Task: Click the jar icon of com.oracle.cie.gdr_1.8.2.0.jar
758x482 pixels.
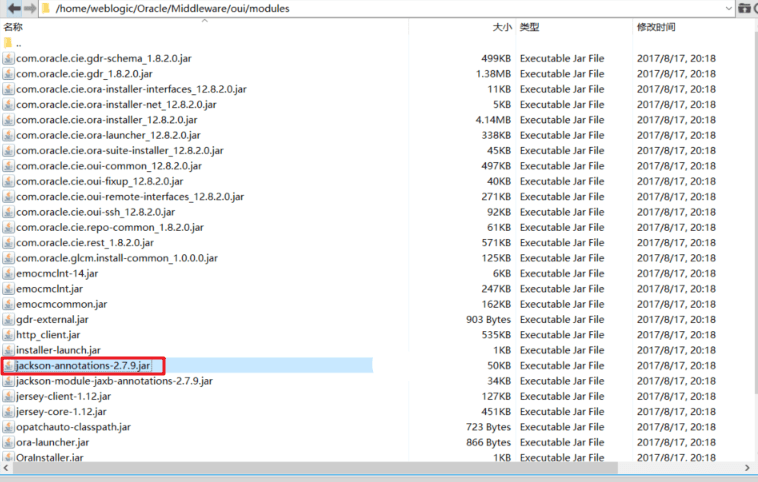Action: point(8,74)
